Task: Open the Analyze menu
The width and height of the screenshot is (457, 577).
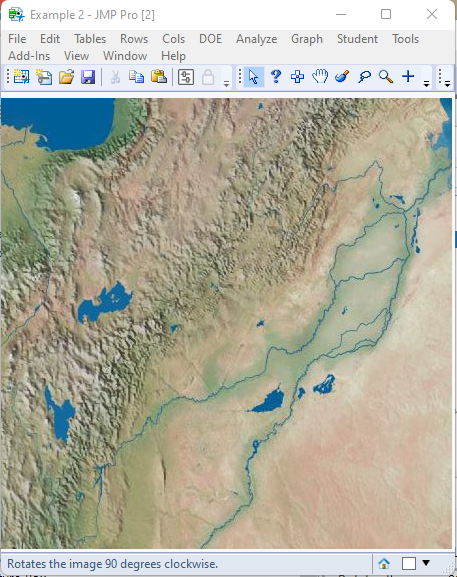Action: pyautogui.click(x=256, y=39)
